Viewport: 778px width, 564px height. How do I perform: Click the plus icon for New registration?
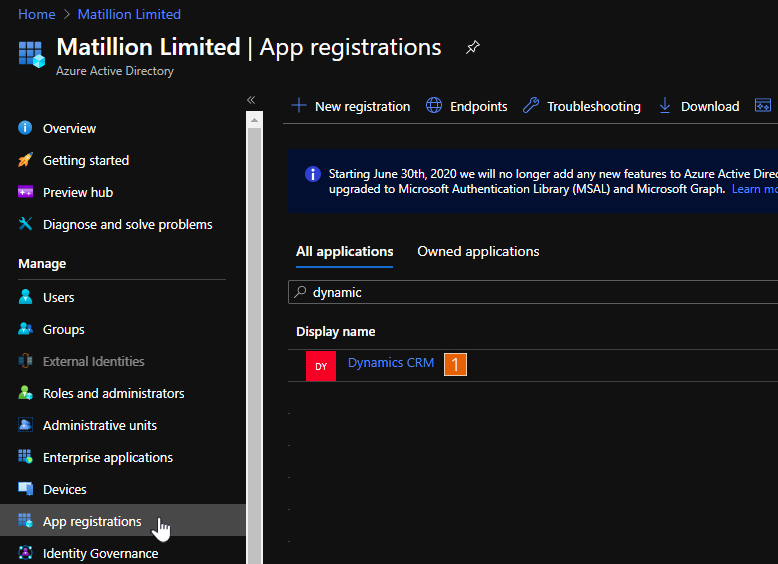click(x=299, y=106)
